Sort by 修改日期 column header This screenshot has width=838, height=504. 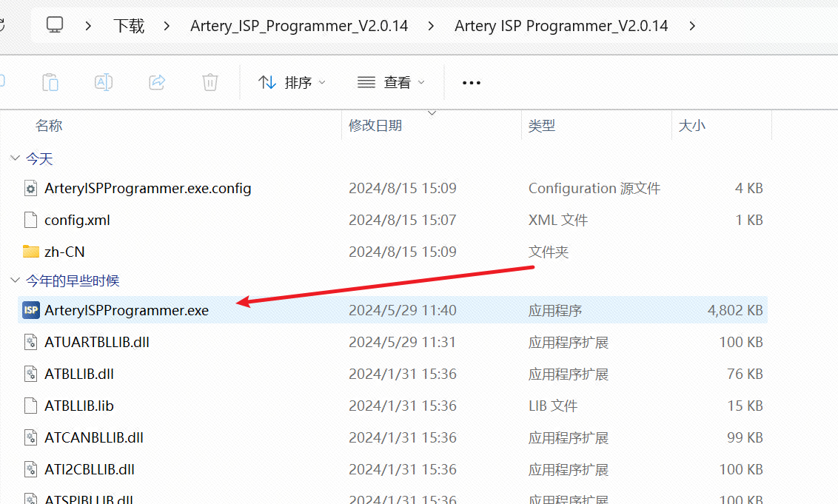pyautogui.click(x=375, y=126)
